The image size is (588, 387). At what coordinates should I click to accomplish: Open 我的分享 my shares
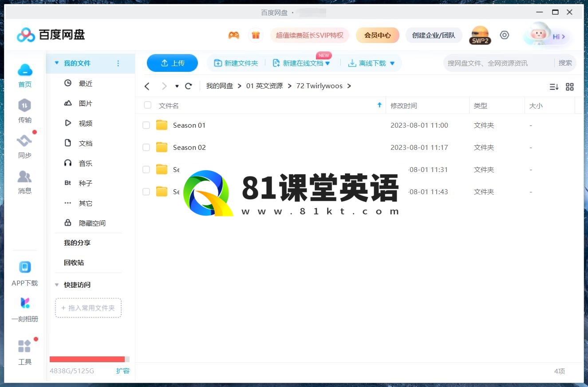point(77,243)
